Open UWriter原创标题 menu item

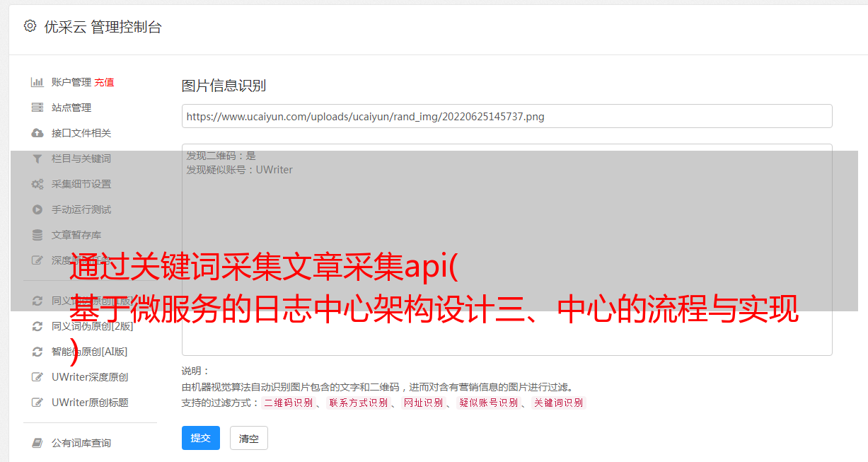tap(89, 403)
